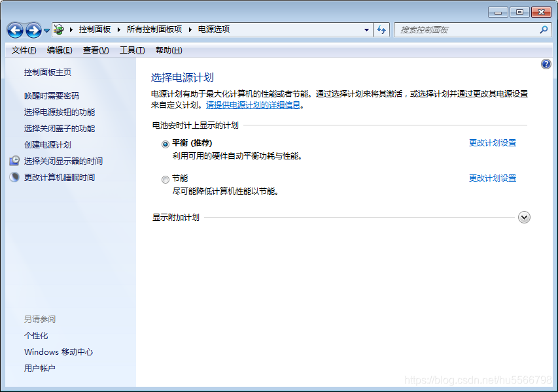
Task: Open 创建电源计划 link
Action: click(48, 145)
